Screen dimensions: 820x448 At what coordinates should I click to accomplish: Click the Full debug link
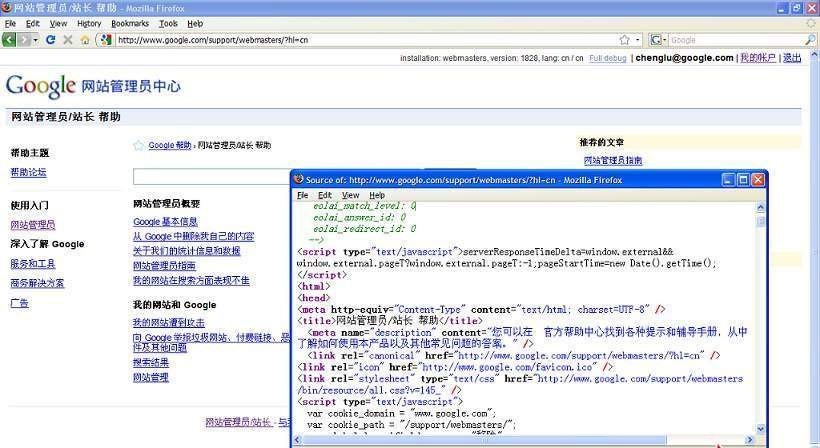608,58
